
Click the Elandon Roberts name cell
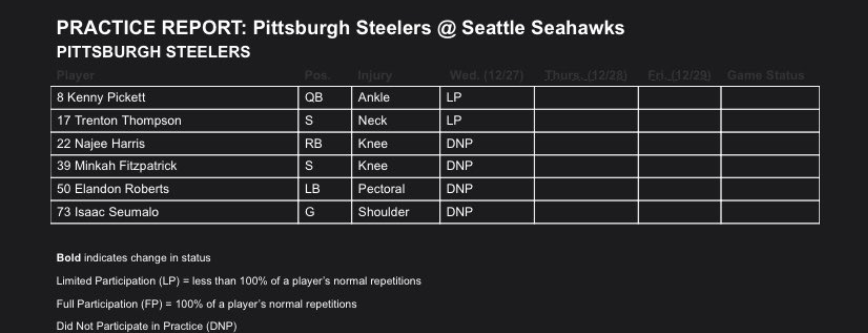113,189
